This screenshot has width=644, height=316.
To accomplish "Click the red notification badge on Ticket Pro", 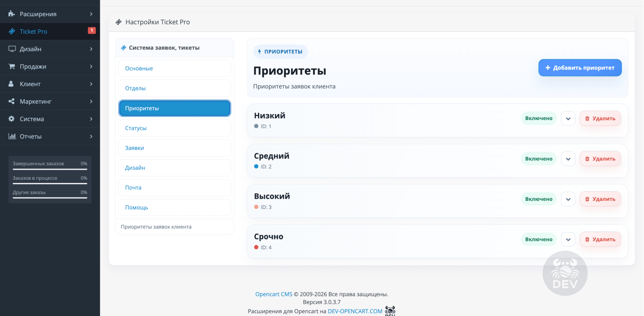I will [92, 30].
